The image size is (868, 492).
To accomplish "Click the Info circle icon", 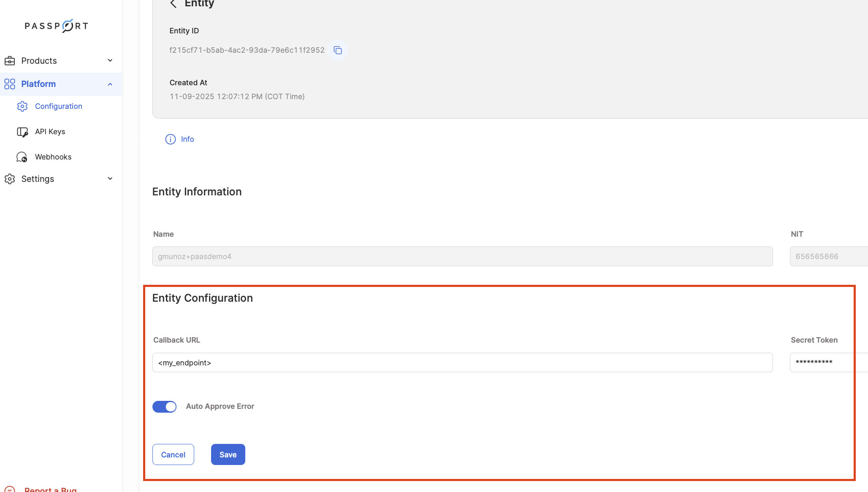I will (x=170, y=139).
